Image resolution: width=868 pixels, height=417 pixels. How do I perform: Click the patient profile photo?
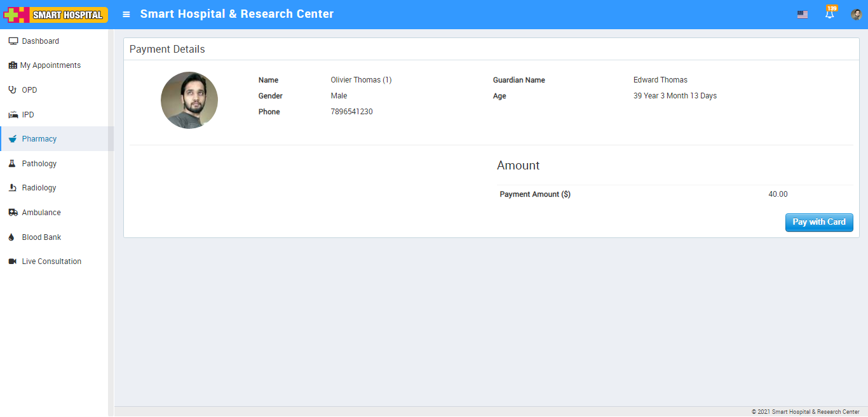click(x=189, y=100)
